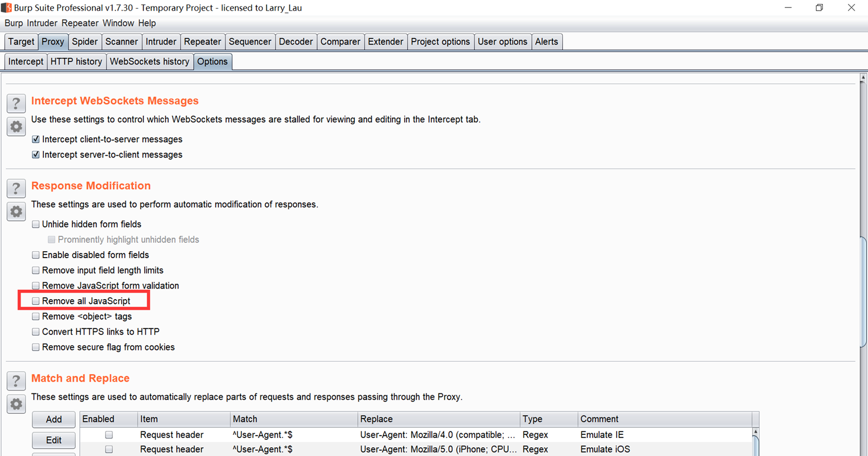Enable Remove secure flag from cookies
The width and height of the screenshot is (868, 456).
[36, 347]
